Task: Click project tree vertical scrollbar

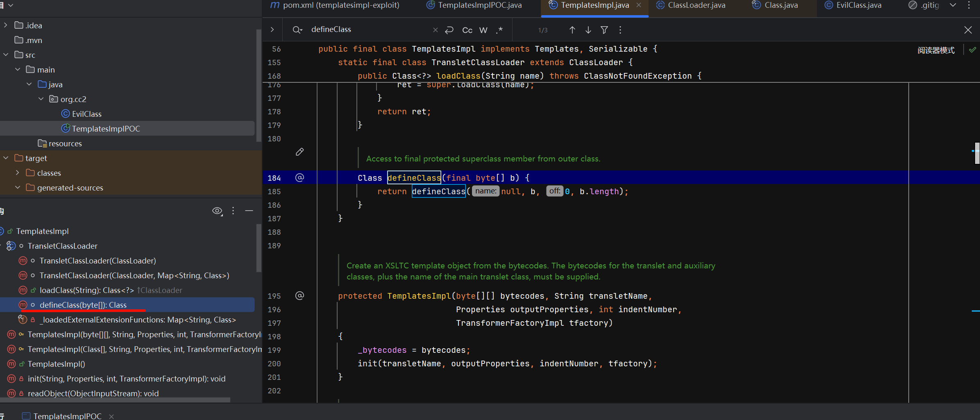Action: (x=259, y=85)
